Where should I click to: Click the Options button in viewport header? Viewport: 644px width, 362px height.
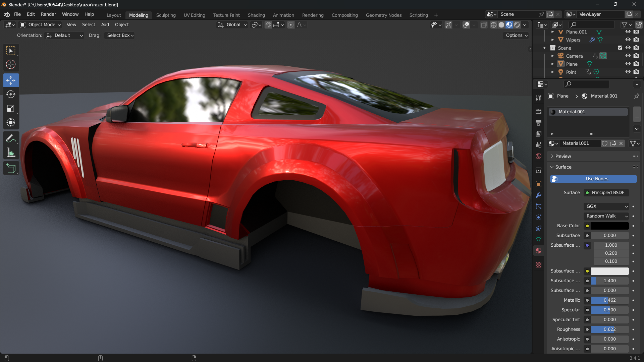click(516, 36)
